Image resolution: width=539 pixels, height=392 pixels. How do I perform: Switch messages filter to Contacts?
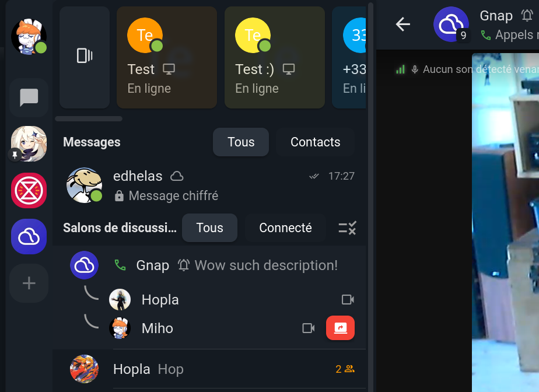point(315,142)
